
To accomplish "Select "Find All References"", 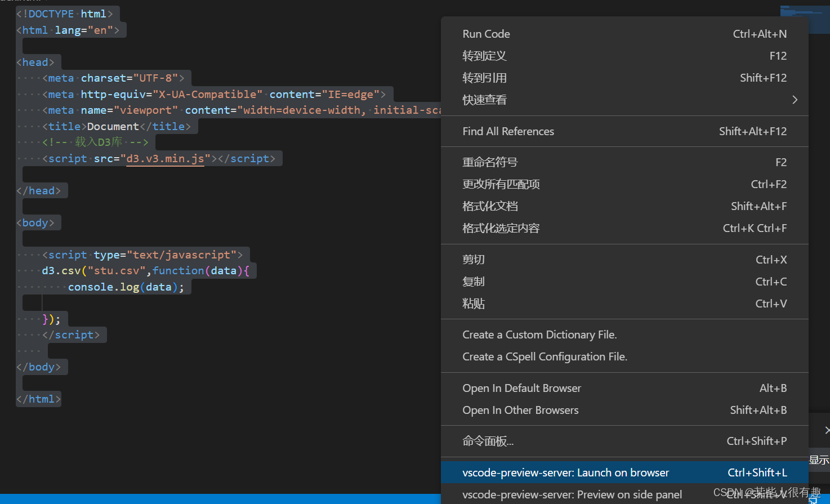I will point(508,131).
